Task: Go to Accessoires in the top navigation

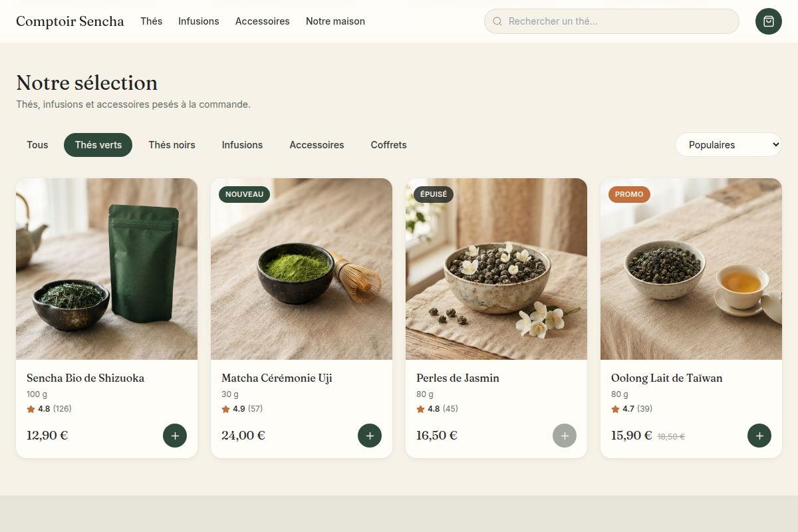Action: [x=262, y=21]
